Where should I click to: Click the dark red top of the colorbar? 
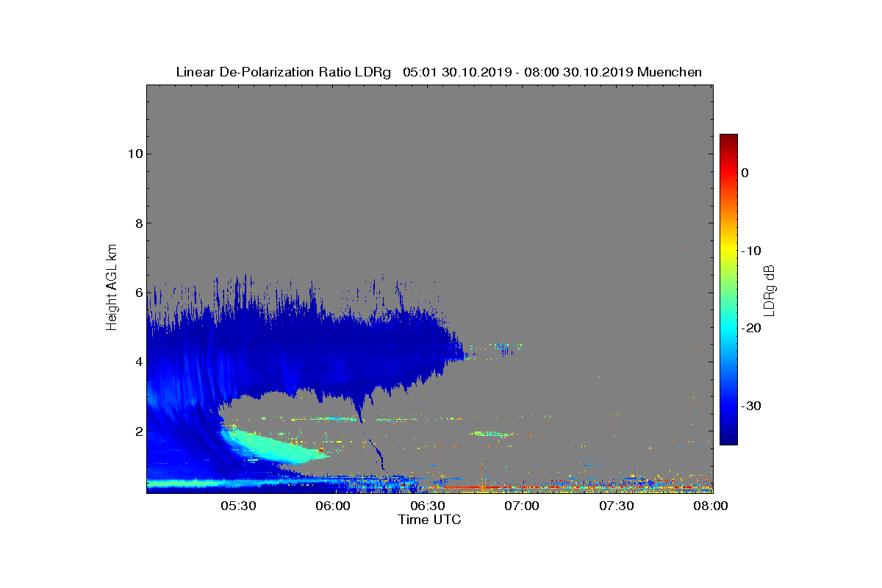tap(728, 139)
